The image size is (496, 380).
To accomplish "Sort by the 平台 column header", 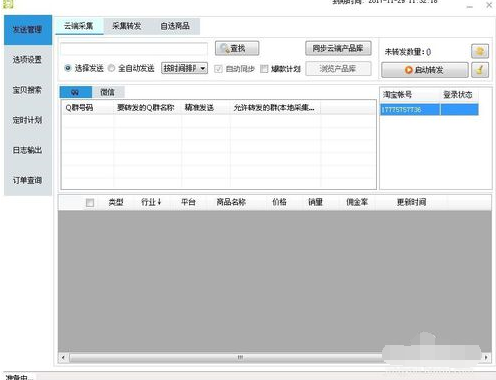I will pos(188,202).
